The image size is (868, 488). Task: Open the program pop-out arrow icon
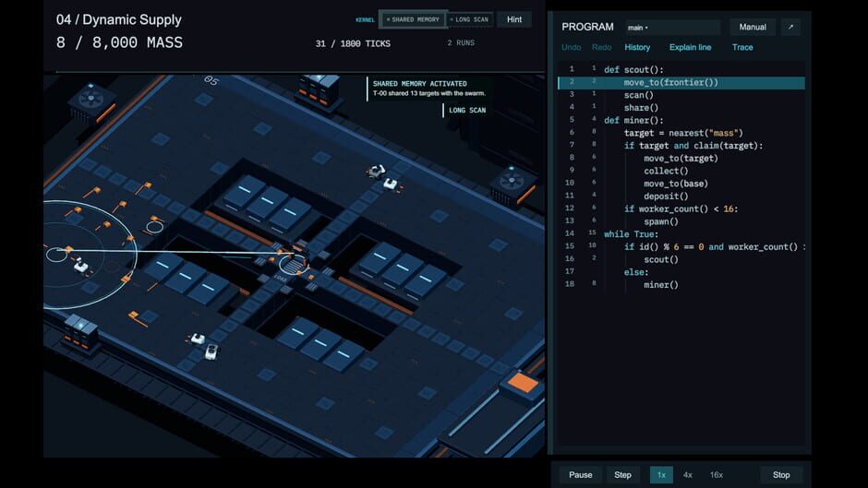790,27
